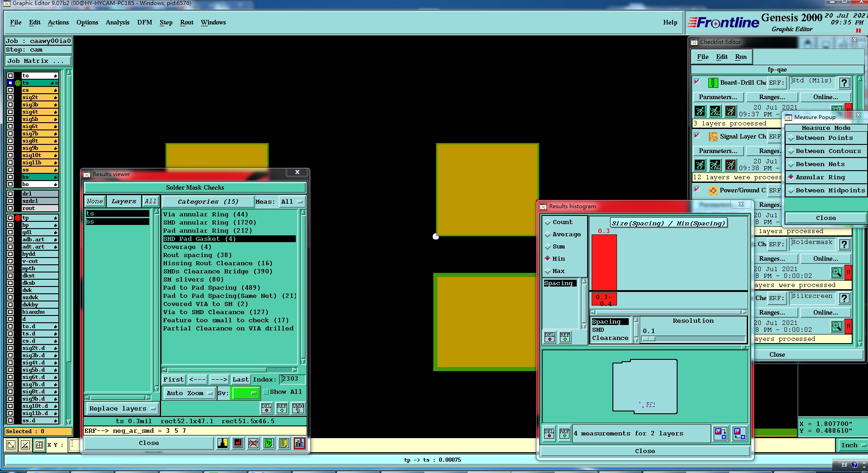The height and width of the screenshot is (473, 868).
Task: Click the red 0.3 histogram bar
Action: [604, 263]
